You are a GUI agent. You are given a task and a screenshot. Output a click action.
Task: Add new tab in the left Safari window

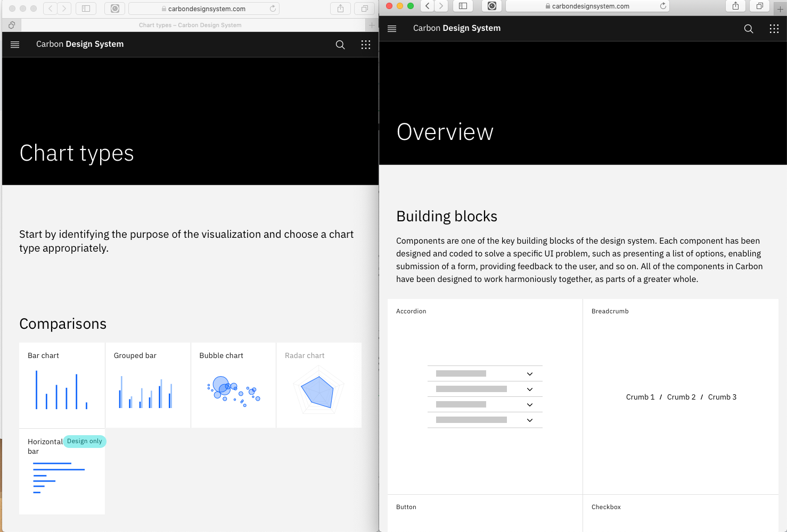tap(372, 25)
